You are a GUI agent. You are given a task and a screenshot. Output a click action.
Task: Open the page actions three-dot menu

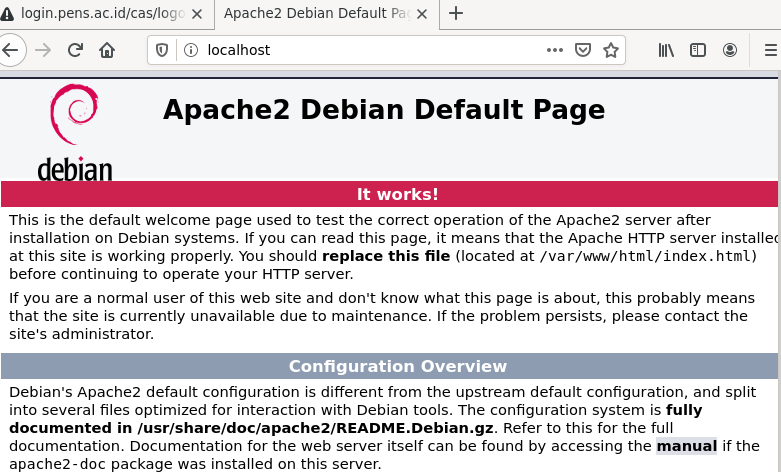(554, 50)
